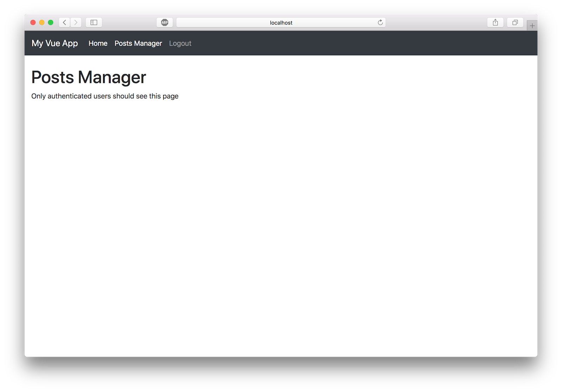Click the Logout link
The height and width of the screenshot is (392, 562).
(x=180, y=43)
